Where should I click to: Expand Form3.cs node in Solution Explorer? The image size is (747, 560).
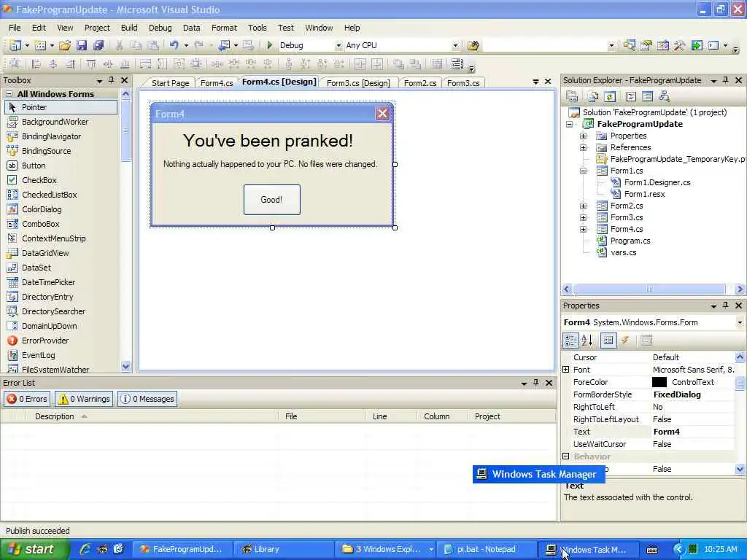point(583,217)
